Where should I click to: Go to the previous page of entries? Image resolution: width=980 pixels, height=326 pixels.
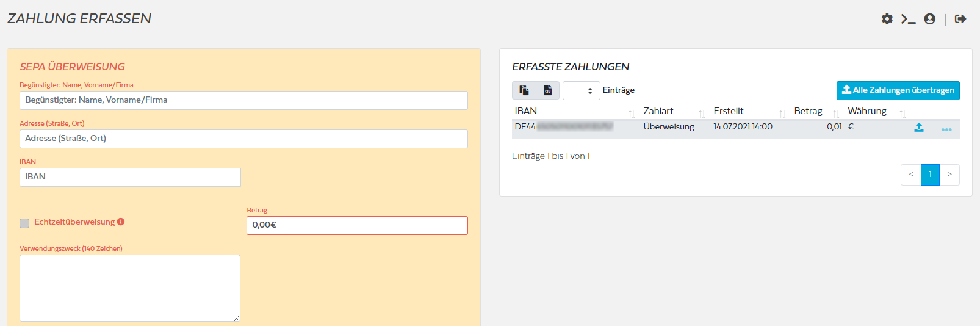point(910,175)
